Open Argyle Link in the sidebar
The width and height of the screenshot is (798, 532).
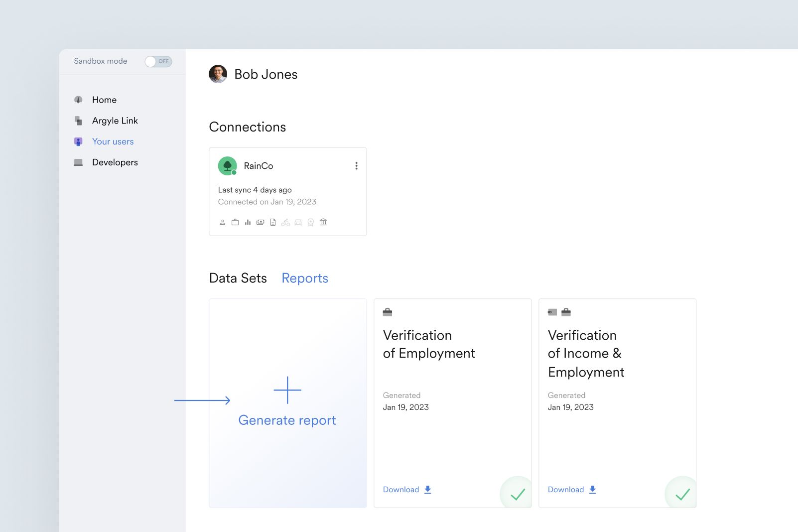coord(115,121)
